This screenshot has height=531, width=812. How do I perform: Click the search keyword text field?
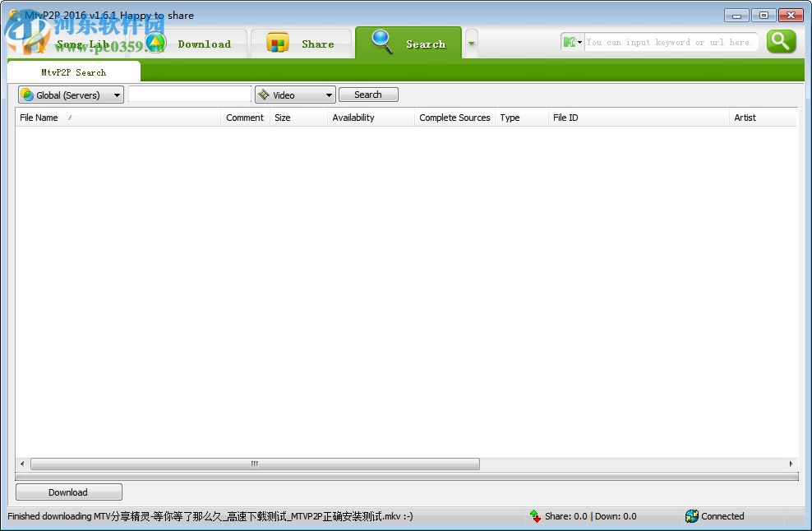tap(190, 95)
